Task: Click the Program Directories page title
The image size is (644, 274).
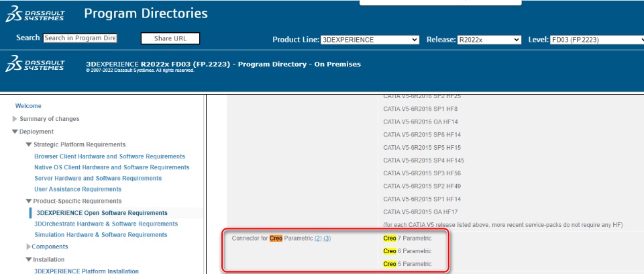Action: [x=146, y=13]
